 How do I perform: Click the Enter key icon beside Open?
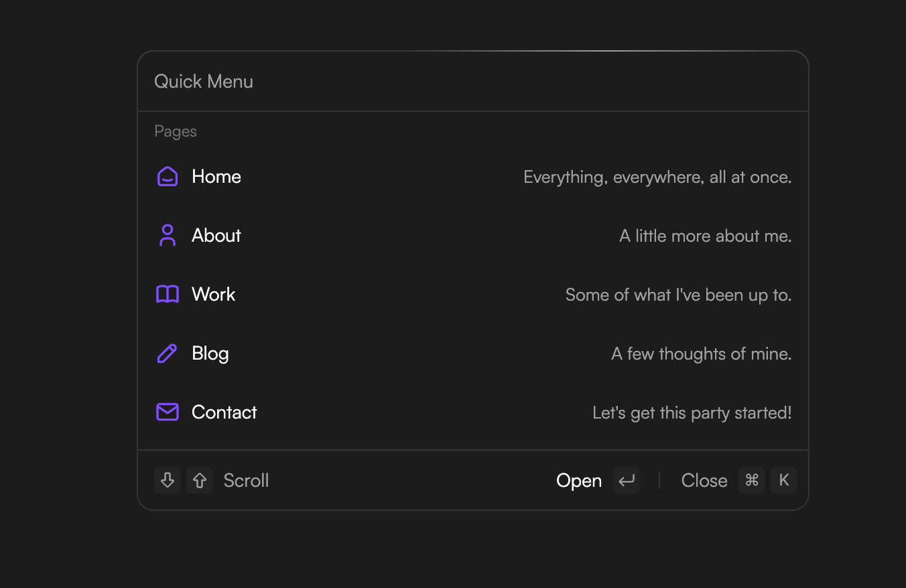coord(627,481)
